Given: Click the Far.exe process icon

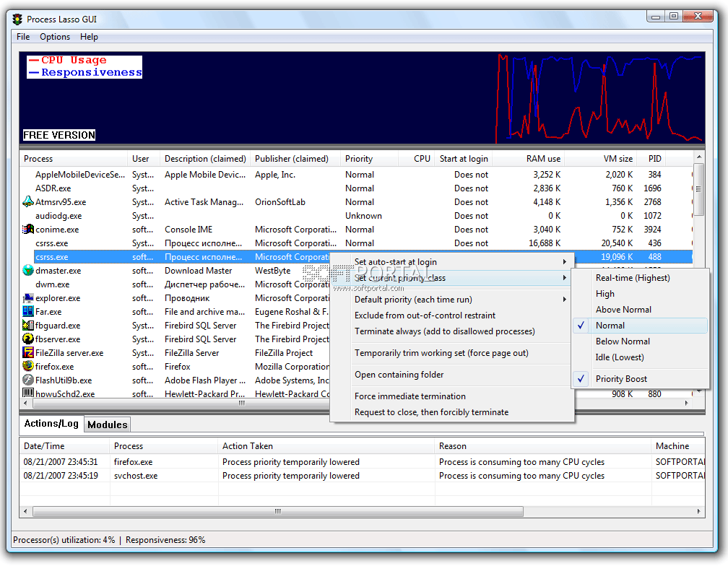Looking at the screenshot, I should 28,311.
